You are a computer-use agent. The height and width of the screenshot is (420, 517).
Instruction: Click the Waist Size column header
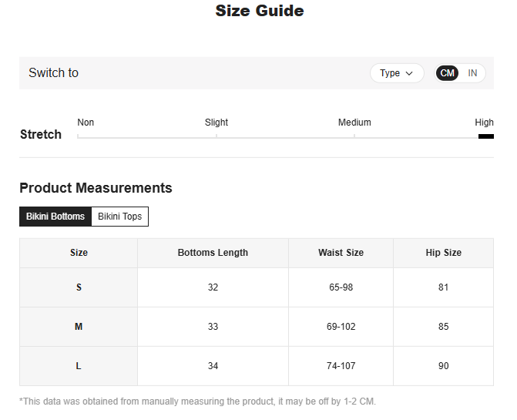(341, 253)
